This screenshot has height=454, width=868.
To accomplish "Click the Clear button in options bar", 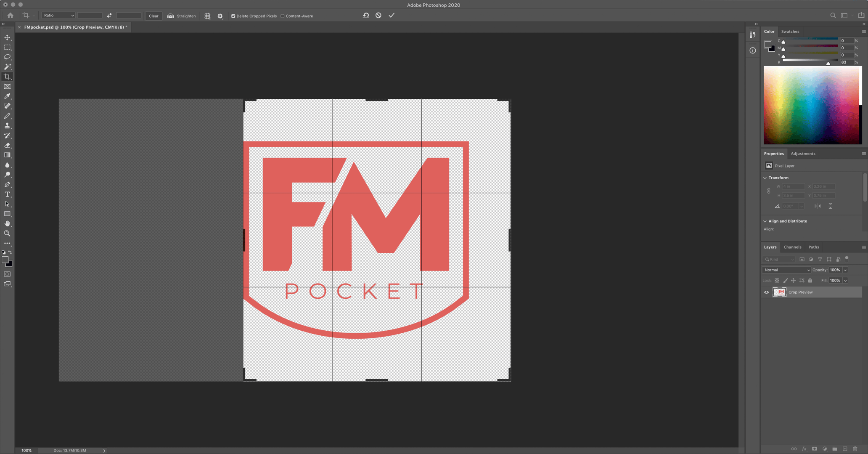I will (153, 16).
